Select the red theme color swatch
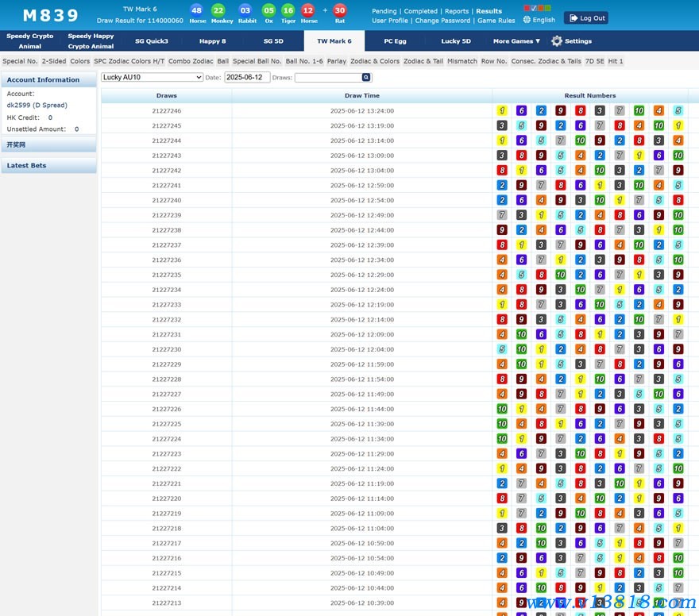Viewport: 699px width, 616px height. click(x=527, y=9)
